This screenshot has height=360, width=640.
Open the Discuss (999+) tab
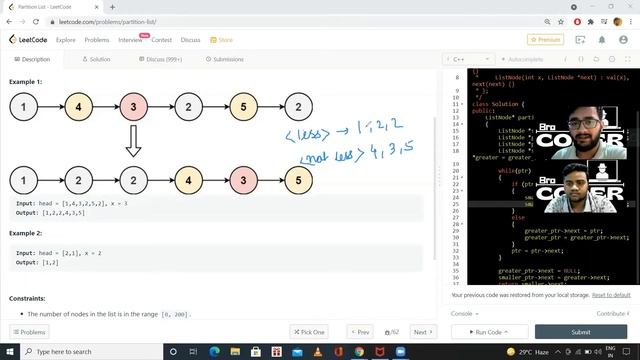[160, 59]
